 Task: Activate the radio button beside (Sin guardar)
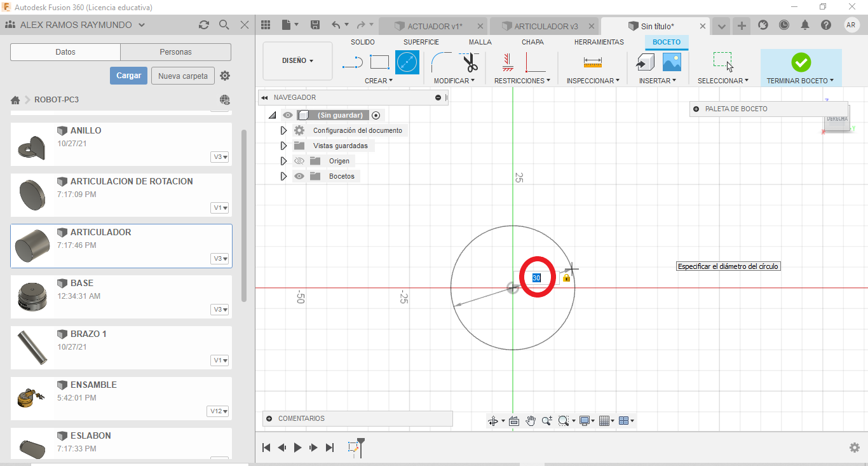[376, 115]
